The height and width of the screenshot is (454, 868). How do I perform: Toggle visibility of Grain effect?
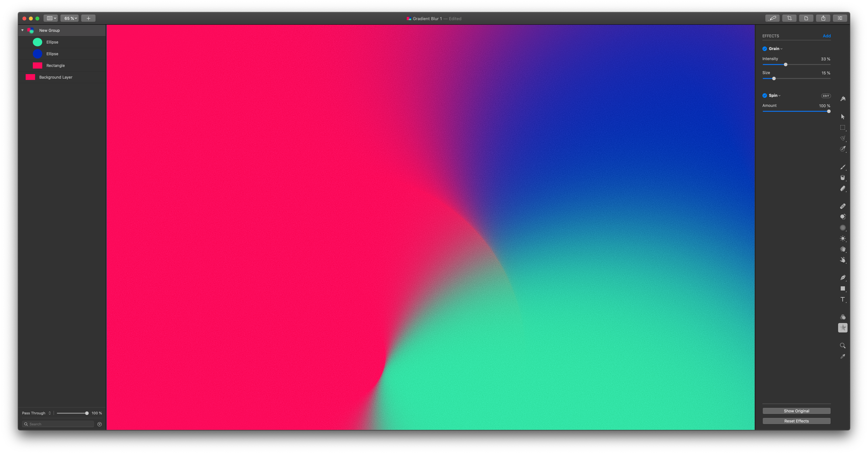click(x=765, y=49)
